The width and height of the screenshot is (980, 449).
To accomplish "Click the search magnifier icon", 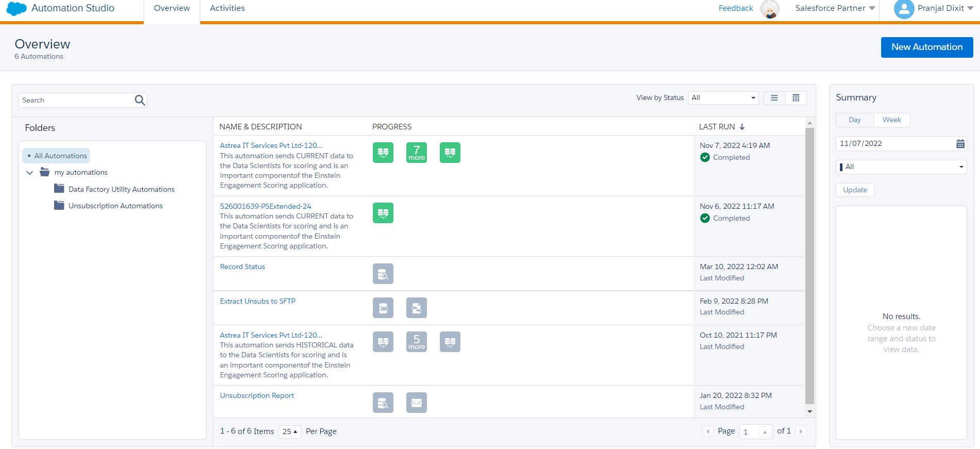I will point(140,100).
